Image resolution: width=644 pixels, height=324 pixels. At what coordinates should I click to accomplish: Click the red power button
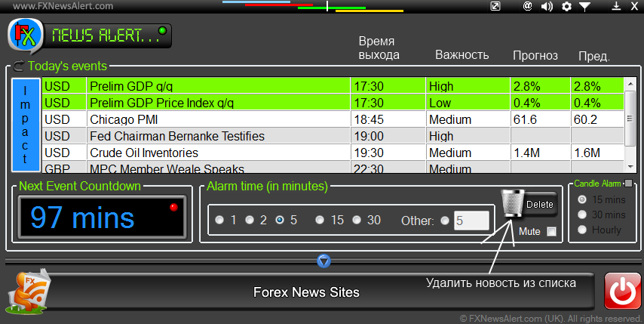[622, 291]
